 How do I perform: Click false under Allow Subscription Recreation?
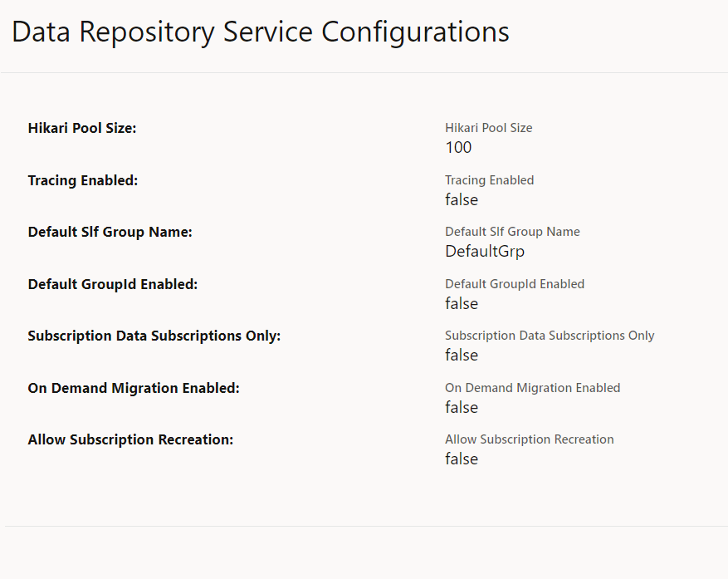tap(461, 459)
